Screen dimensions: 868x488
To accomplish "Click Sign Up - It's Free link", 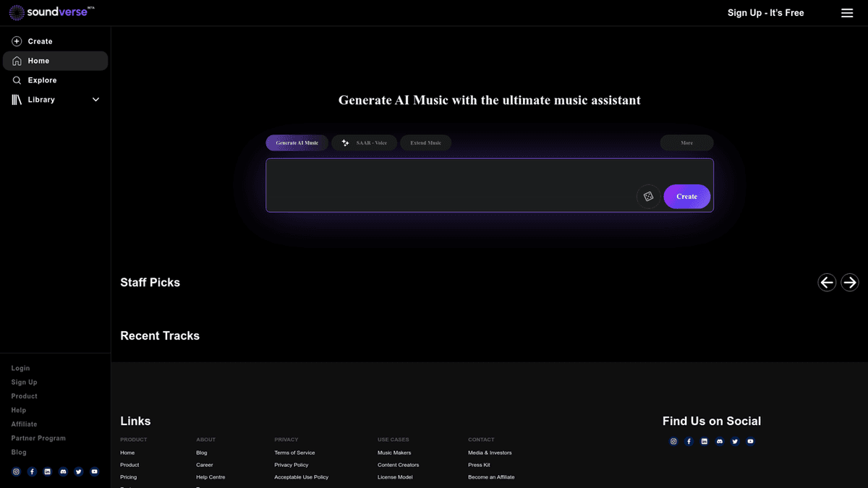I will coord(765,13).
